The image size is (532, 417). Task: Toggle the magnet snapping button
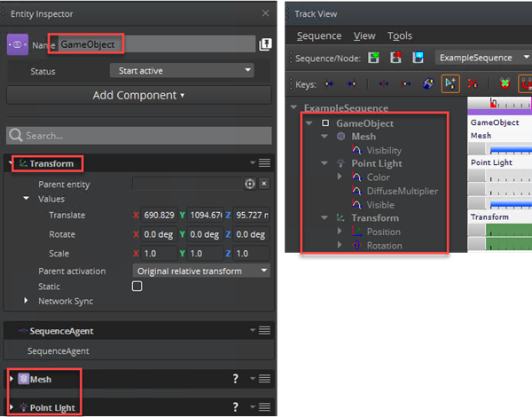[x=525, y=85]
